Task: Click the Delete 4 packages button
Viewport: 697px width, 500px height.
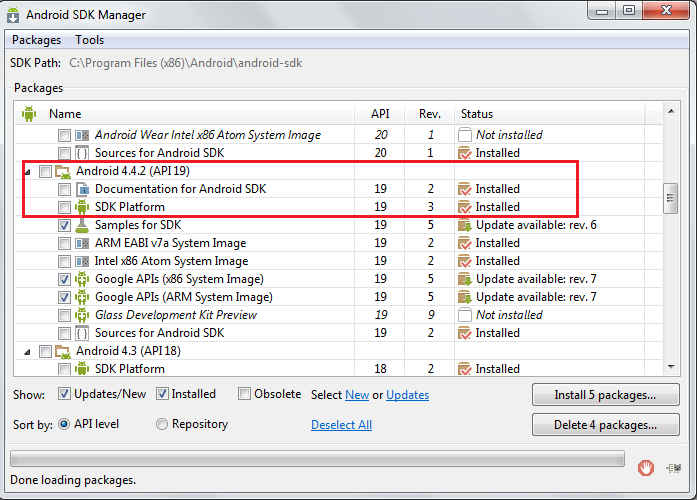Action: tap(605, 425)
